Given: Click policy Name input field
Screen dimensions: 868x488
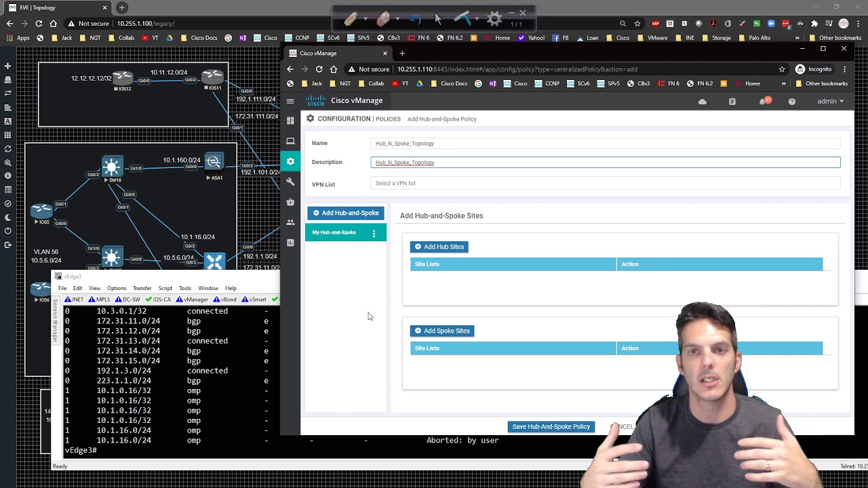Looking at the screenshot, I should pos(606,144).
